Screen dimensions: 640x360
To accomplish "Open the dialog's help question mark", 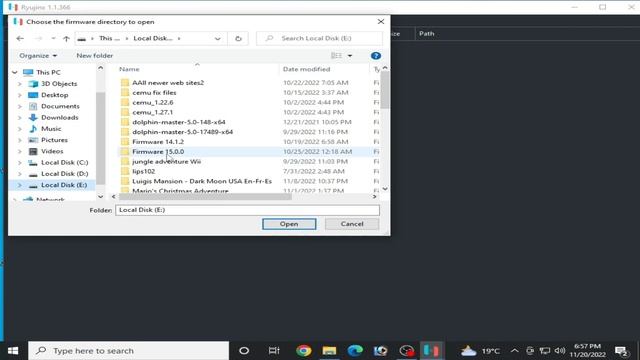I will pos(376,56).
